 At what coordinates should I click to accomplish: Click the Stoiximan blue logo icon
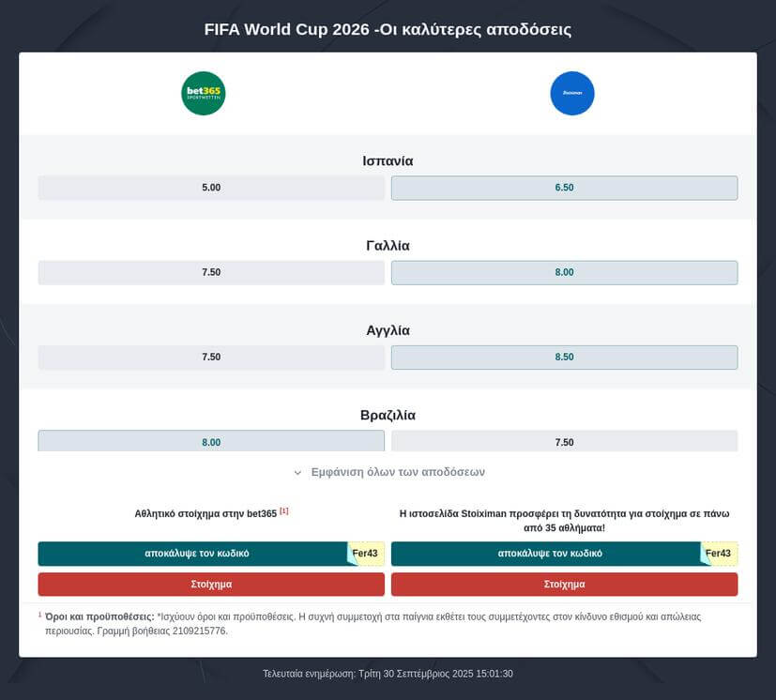(572, 94)
